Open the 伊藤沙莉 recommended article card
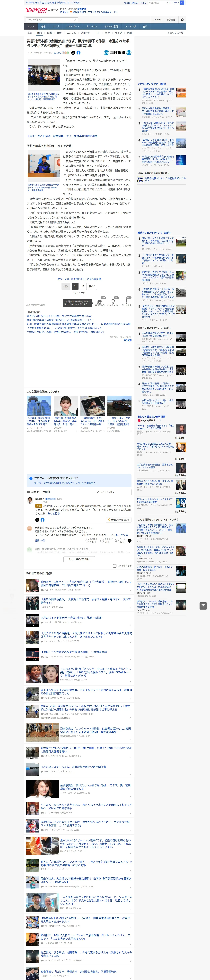This screenshot has height=980, width=210. (66, 414)
